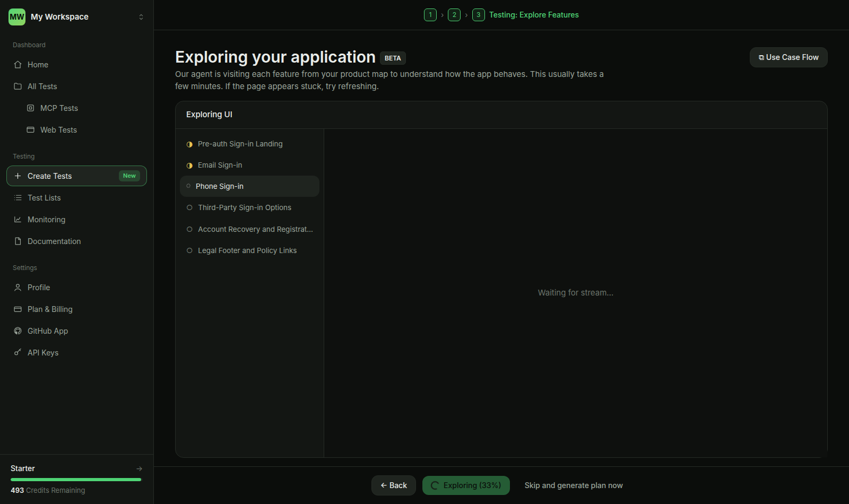Screen dimensions: 849x504
Task: Click the Monitoring chart icon
Action: click(x=18, y=220)
